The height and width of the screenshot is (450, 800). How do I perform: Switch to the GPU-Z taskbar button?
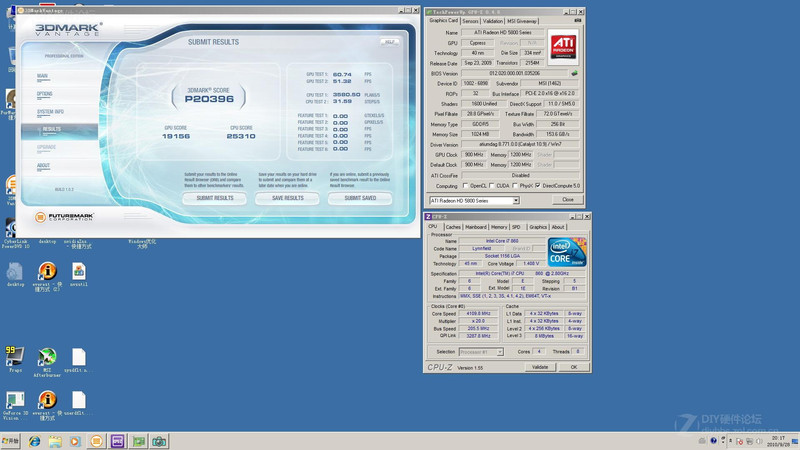tap(138, 441)
